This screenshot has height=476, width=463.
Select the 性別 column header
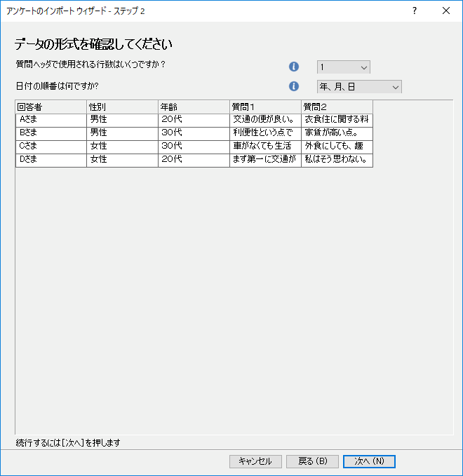click(x=122, y=107)
